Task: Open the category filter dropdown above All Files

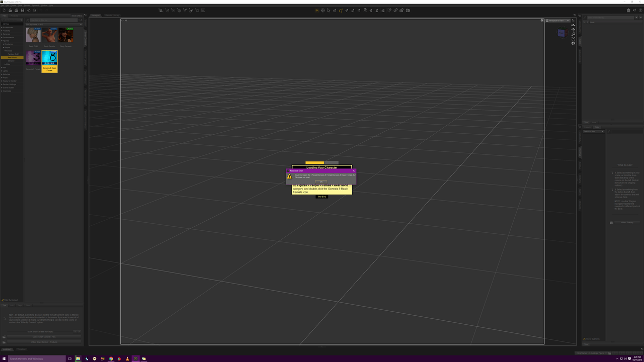Action: 12,20
